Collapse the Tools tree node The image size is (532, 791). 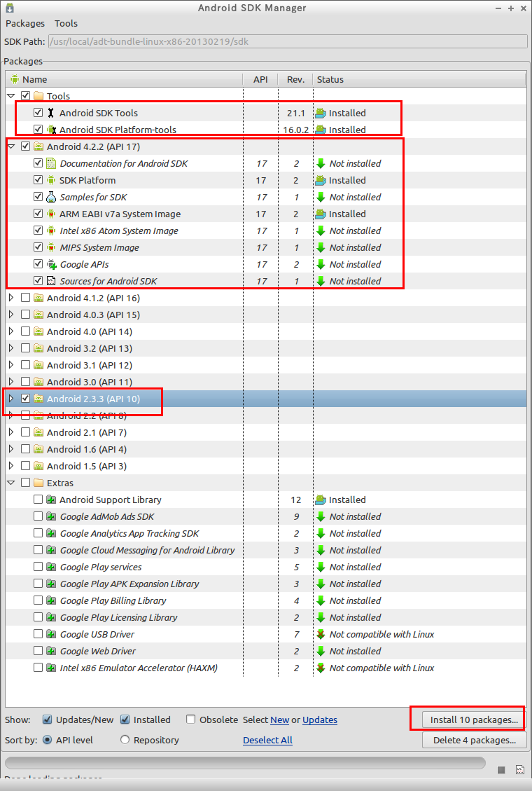pos(11,96)
